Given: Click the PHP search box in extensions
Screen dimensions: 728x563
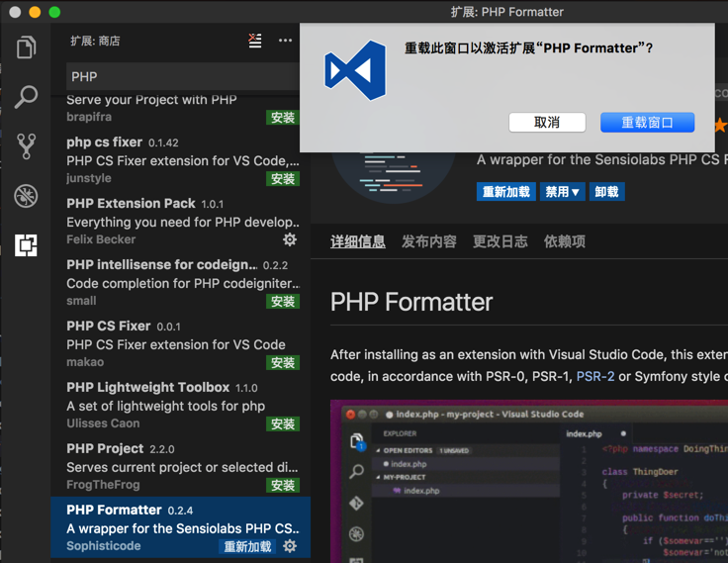Looking at the screenshot, I should 183,76.
